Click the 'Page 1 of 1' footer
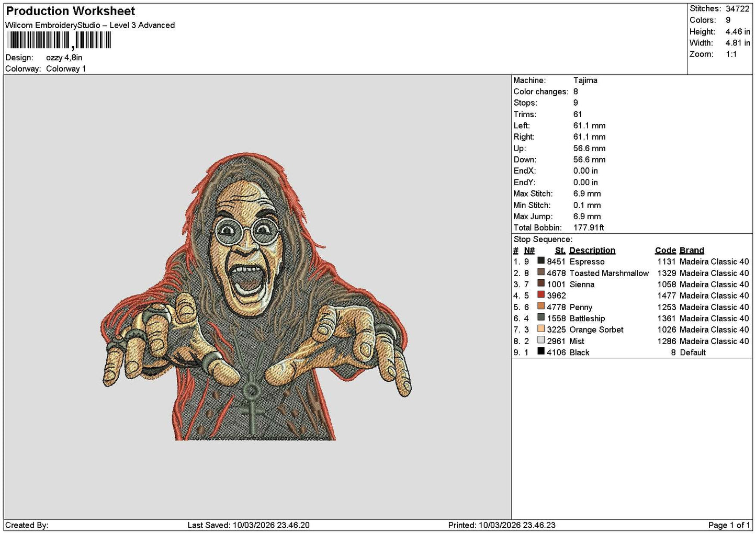 pos(729,525)
